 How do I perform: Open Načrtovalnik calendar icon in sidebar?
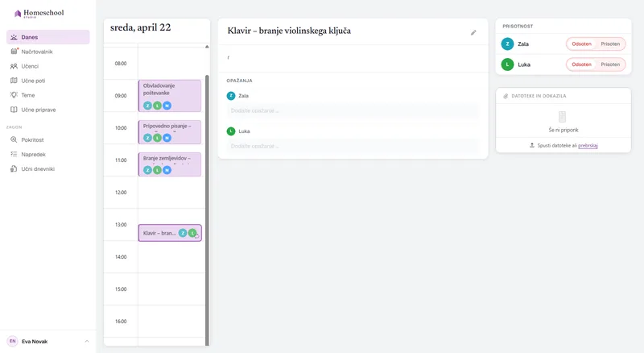(14, 52)
